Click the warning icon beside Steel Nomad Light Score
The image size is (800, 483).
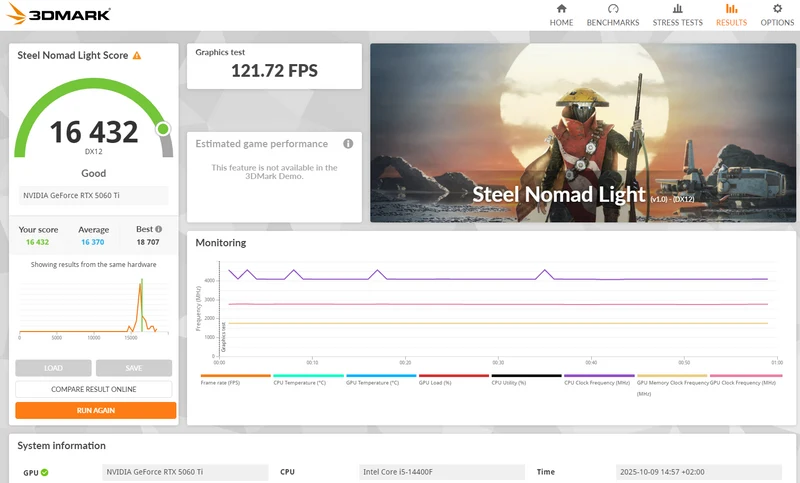(137, 56)
